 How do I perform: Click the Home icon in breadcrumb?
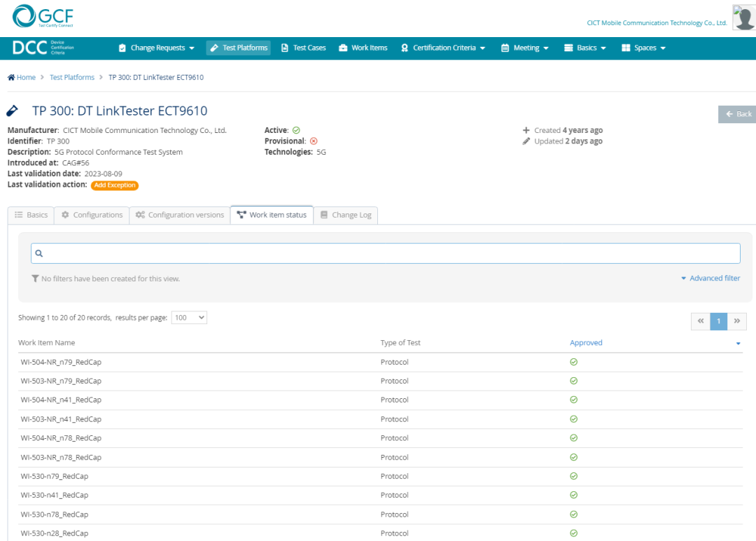(11, 78)
